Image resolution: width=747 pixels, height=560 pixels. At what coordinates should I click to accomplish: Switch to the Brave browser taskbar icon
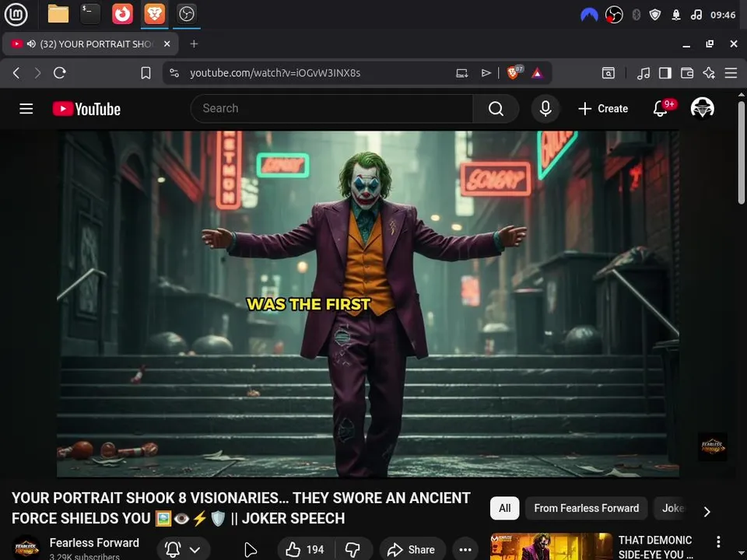click(155, 14)
